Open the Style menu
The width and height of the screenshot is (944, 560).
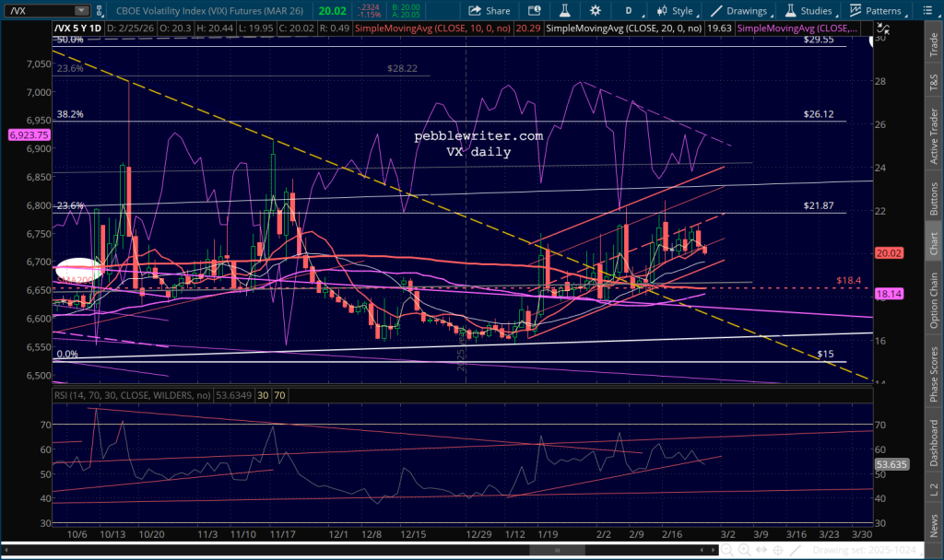point(674,11)
